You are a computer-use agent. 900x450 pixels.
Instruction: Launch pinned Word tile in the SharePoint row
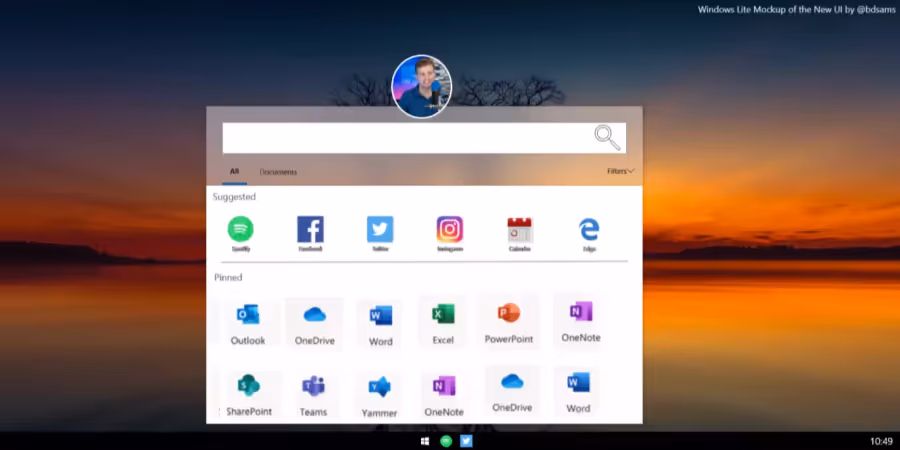(x=578, y=393)
